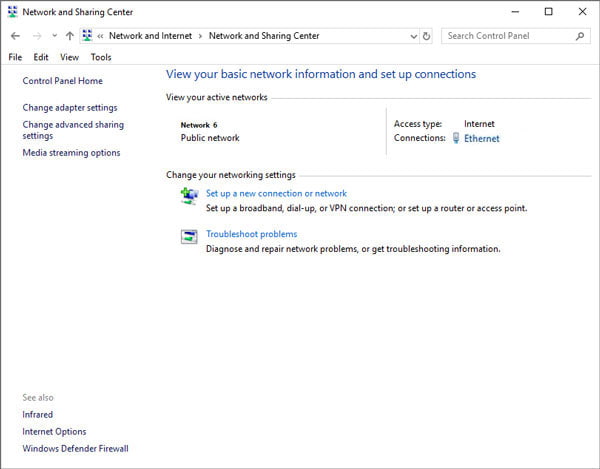Focus the Search Control Panel field

(x=515, y=36)
